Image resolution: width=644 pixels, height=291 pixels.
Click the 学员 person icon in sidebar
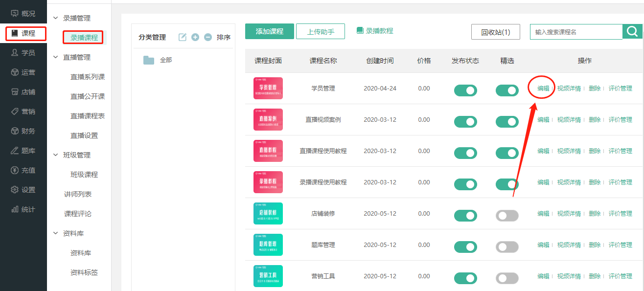[x=15, y=53]
